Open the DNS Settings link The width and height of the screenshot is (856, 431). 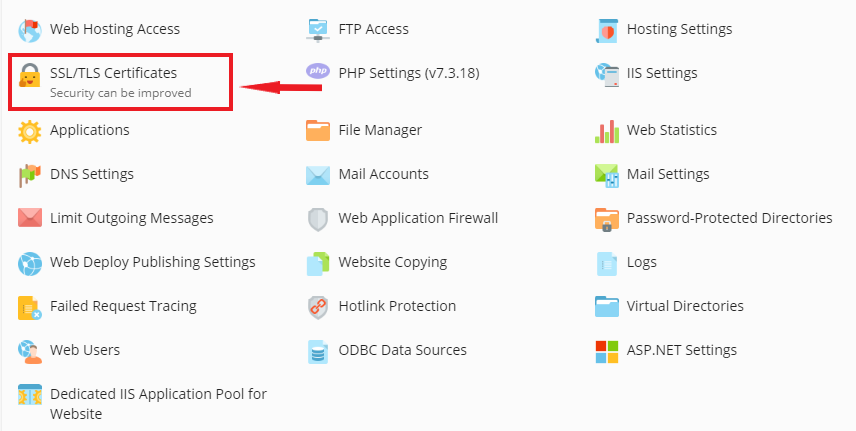pyautogui.click(x=92, y=174)
